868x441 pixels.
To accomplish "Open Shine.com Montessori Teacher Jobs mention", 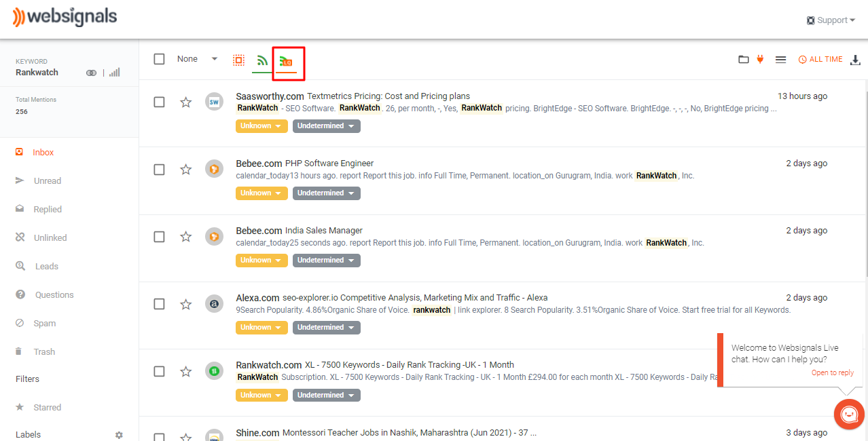I will pyautogui.click(x=386, y=433).
